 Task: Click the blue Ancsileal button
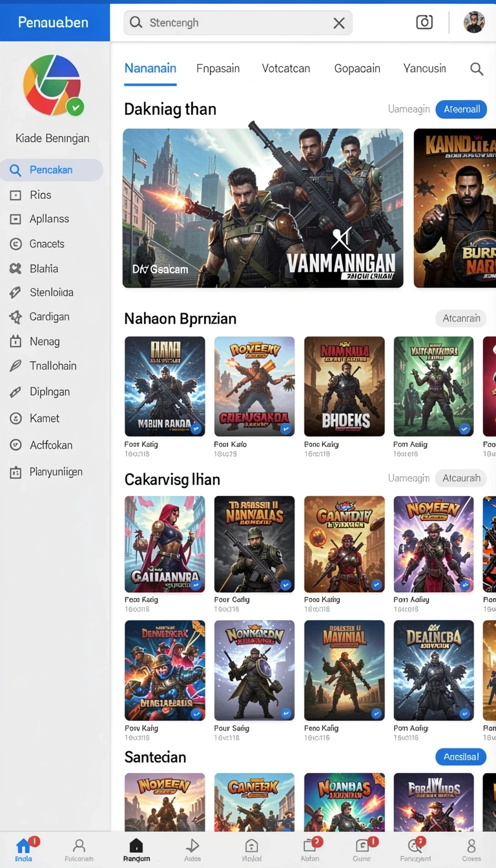[461, 757]
